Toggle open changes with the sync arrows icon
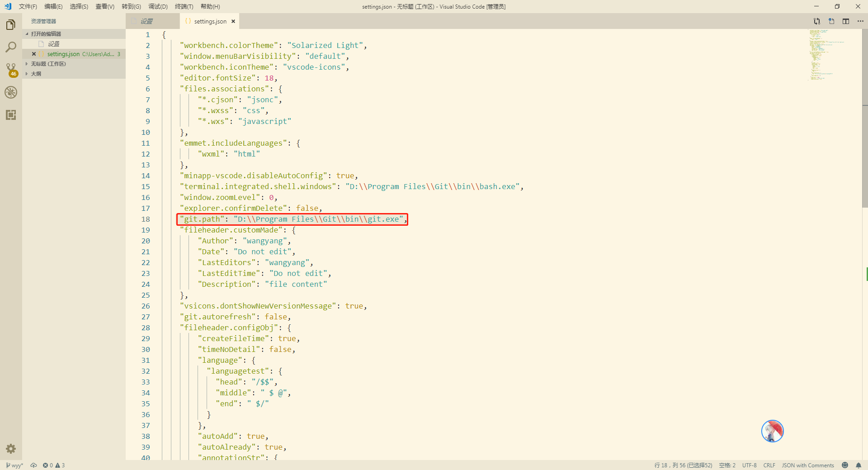Image resolution: width=868 pixels, height=470 pixels. pos(816,21)
